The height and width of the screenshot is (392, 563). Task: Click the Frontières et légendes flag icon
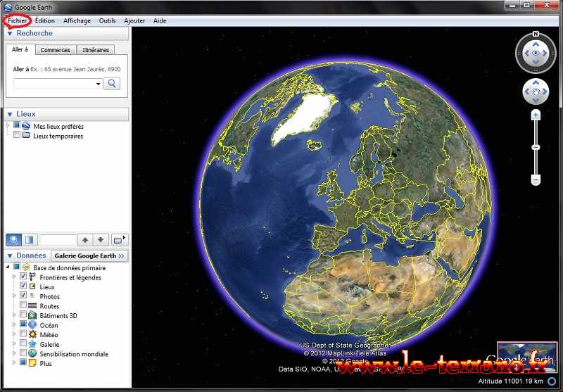click(32, 277)
